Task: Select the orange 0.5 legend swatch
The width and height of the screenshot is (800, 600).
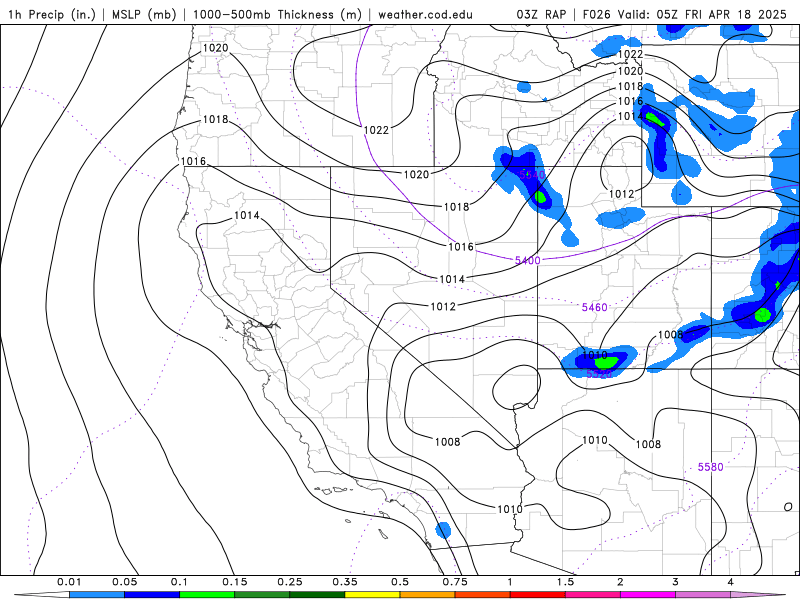Action: coord(428,595)
